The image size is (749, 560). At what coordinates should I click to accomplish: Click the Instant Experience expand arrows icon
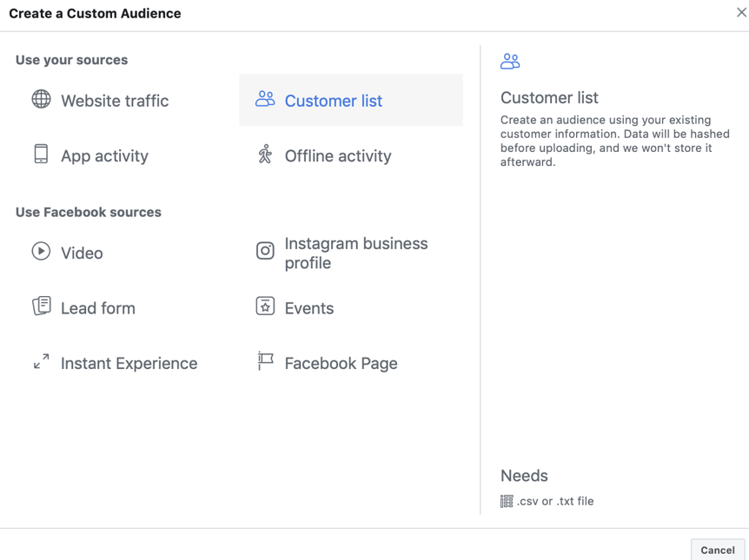pyautogui.click(x=41, y=361)
